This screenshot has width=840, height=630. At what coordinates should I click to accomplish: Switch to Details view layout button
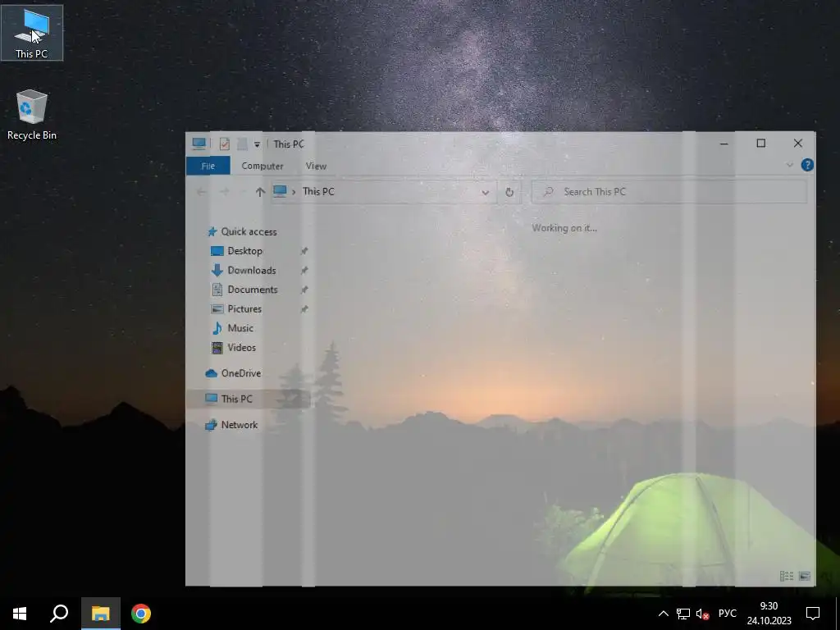[x=787, y=576]
